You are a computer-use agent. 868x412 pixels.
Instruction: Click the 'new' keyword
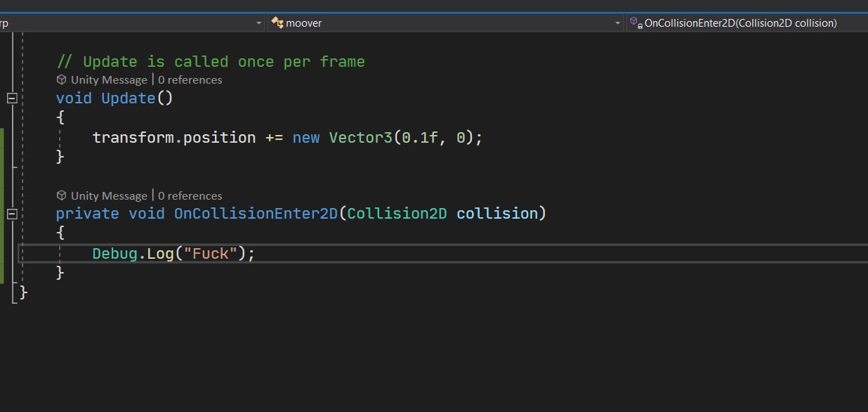[306, 138]
